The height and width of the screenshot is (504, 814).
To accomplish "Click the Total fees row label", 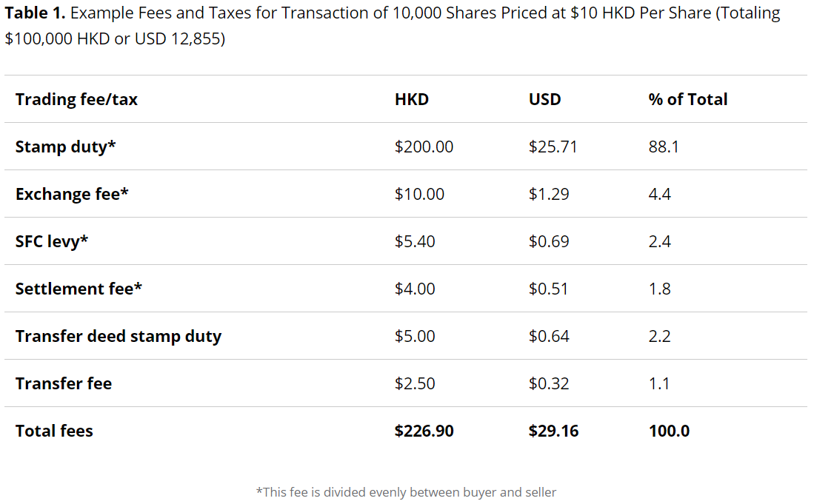I will pyautogui.click(x=54, y=431).
